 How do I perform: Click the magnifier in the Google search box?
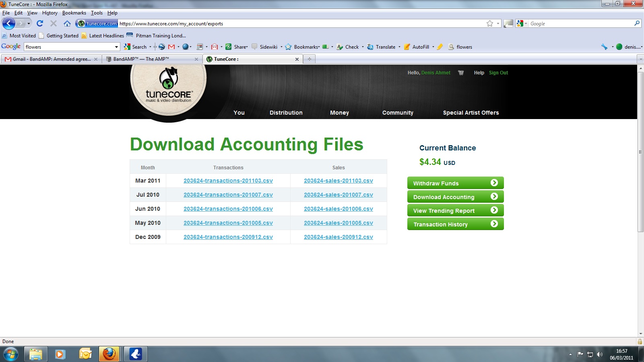pyautogui.click(x=637, y=23)
